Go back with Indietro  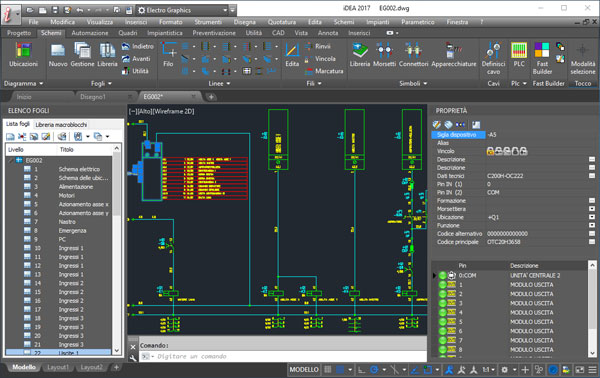[138, 46]
